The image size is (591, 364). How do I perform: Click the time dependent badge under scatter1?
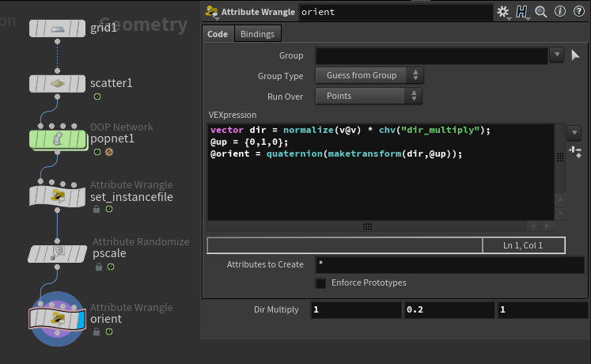coord(97,97)
